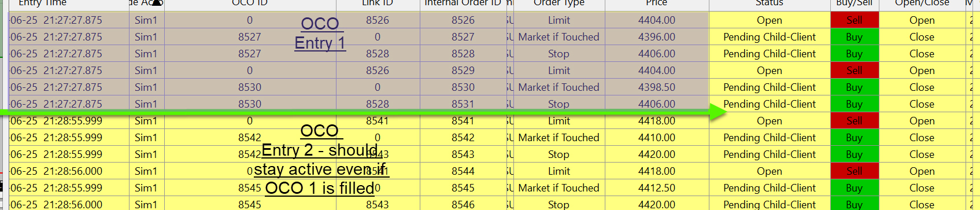Click the sort arrow in the Account column header
The height and width of the screenshot is (210, 980).
[x=157, y=3]
